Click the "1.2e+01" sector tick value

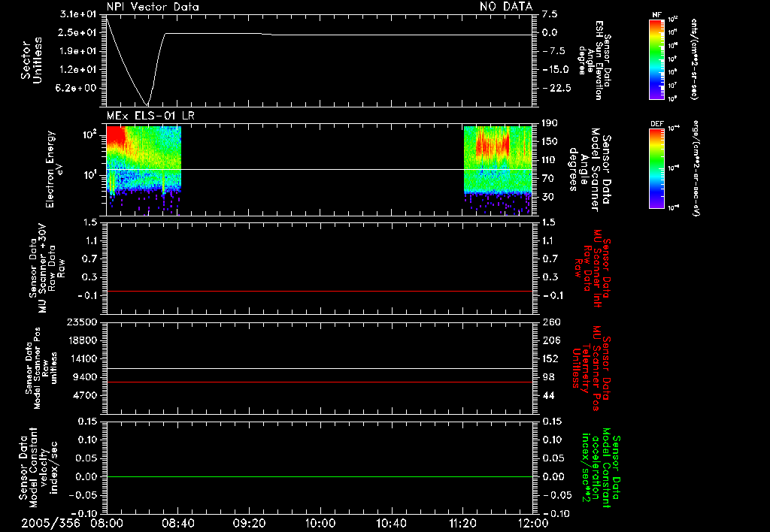point(78,70)
